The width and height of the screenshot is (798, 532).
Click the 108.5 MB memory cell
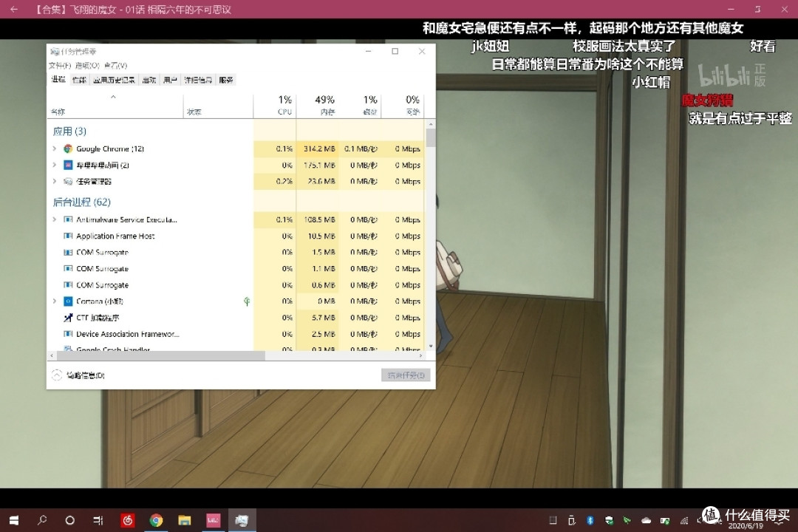[x=319, y=219]
